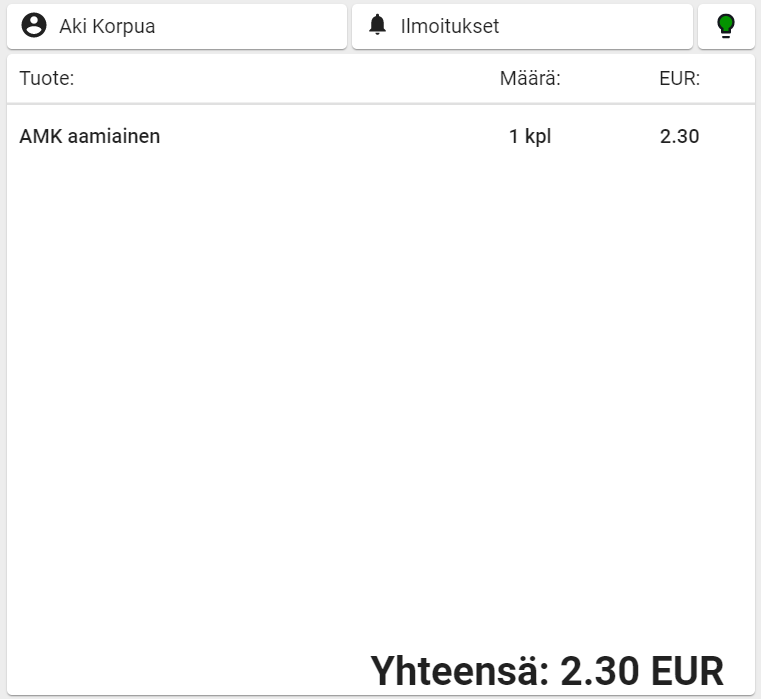Viewport: 761px width, 699px height.
Task: Click the kpl unit text
Action: (x=538, y=136)
